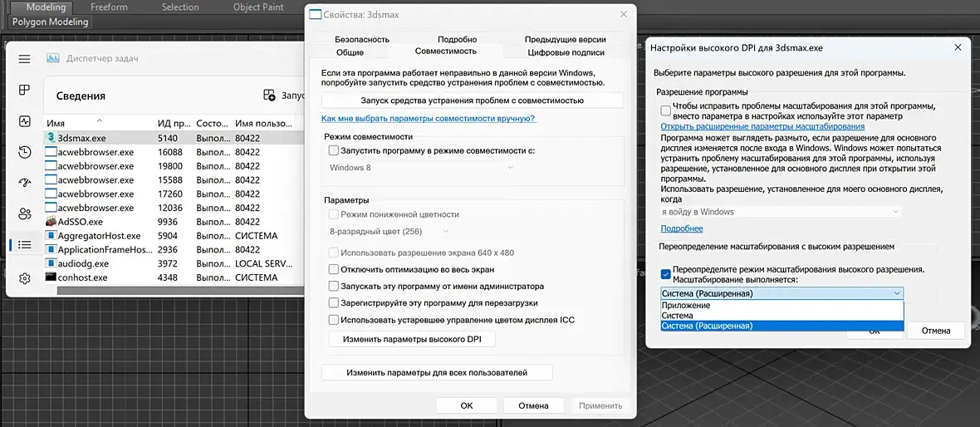Collapse the Система (Расширенная) combo box
980x427 pixels.
(x=782, y=293)
